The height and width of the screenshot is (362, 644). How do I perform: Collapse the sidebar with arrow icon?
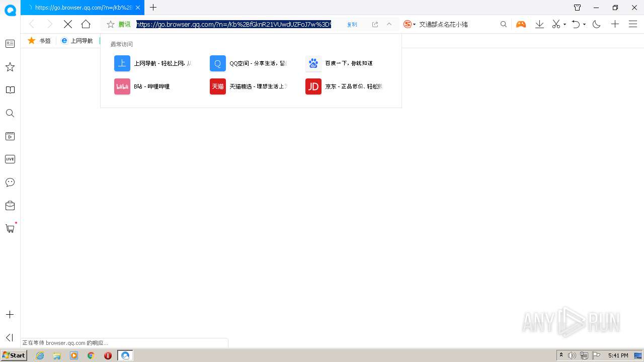(10, 338)
